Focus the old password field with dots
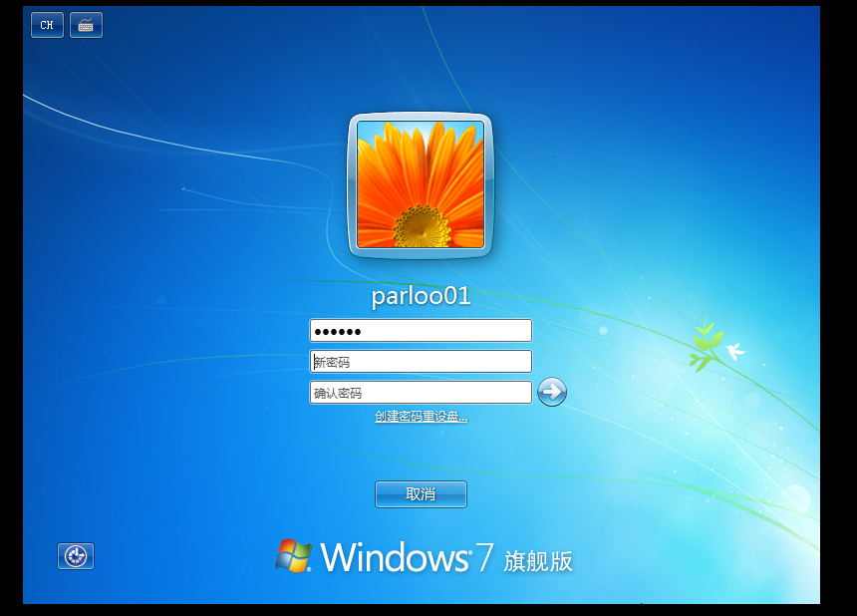Screen dimensions: 857x616 [x=421, y=331]
